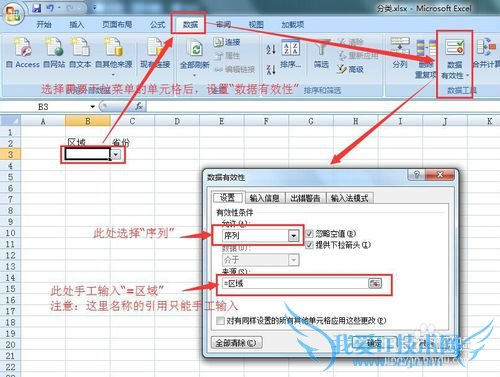Screen dimensions: 500x377
Task: Undo last action in quick access toolbar
Action: (x=50, y=8)
